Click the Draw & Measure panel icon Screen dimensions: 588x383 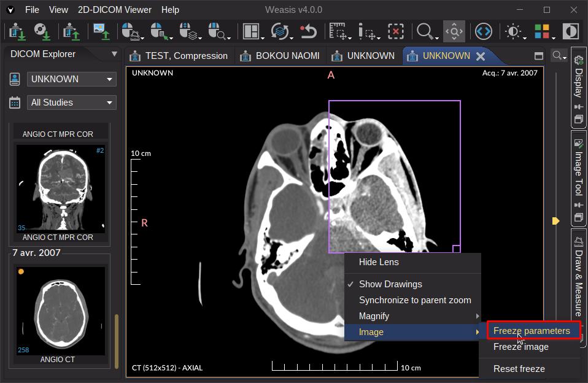pos(579,241)
